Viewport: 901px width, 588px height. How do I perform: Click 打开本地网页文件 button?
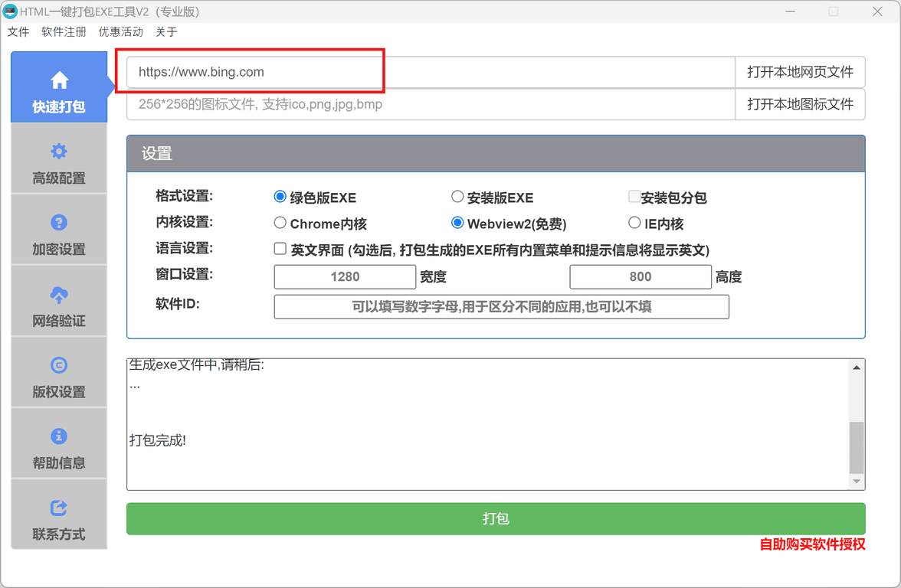(800, 72)
